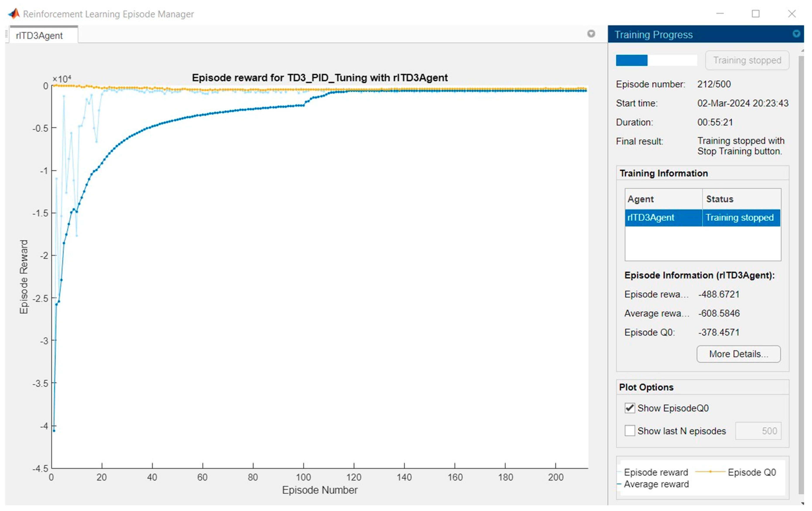
Task: Click the training progress bar
Action: tap(656, 60)
